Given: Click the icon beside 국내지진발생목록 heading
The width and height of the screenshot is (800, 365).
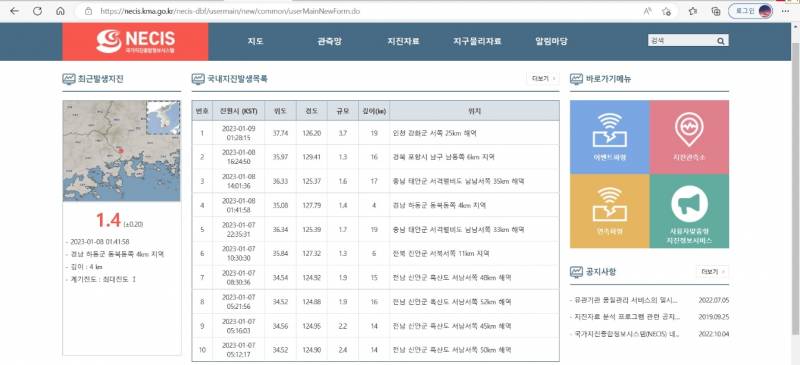Looking at the screenshot, I should [198, 79].
